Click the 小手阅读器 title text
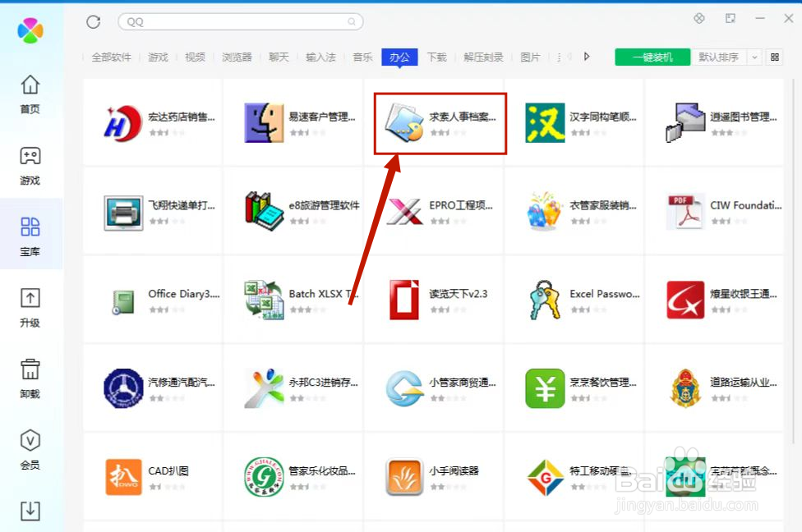Viewport: 802px width, 532px height. pyautogui.click(x=454, y=470)
